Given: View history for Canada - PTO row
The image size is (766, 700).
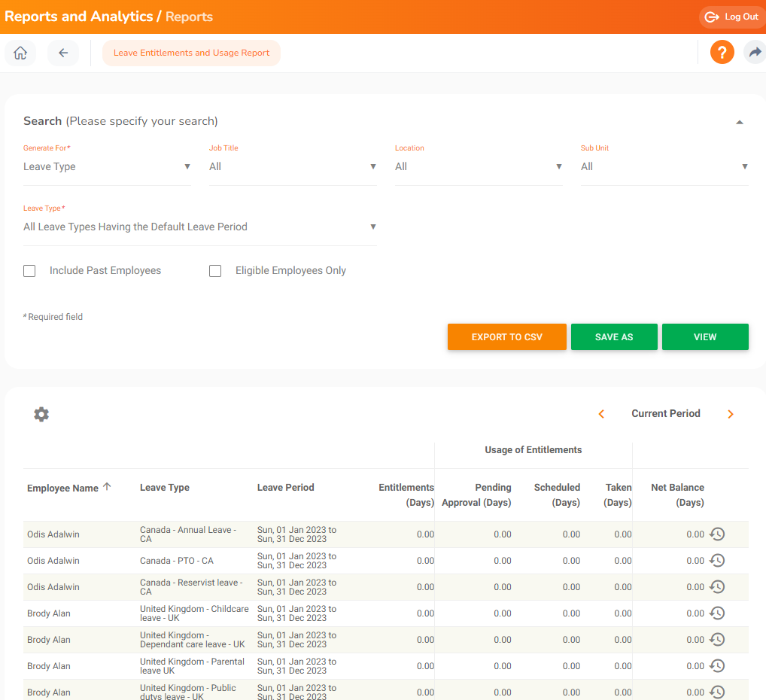Looking at the screenshot, I should [717, 561].
